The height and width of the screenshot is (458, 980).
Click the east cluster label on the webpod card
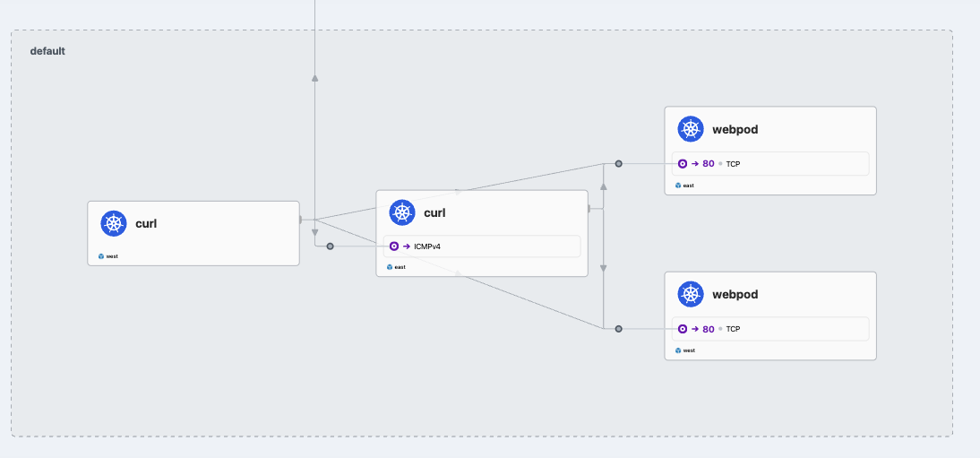point(689,186)
